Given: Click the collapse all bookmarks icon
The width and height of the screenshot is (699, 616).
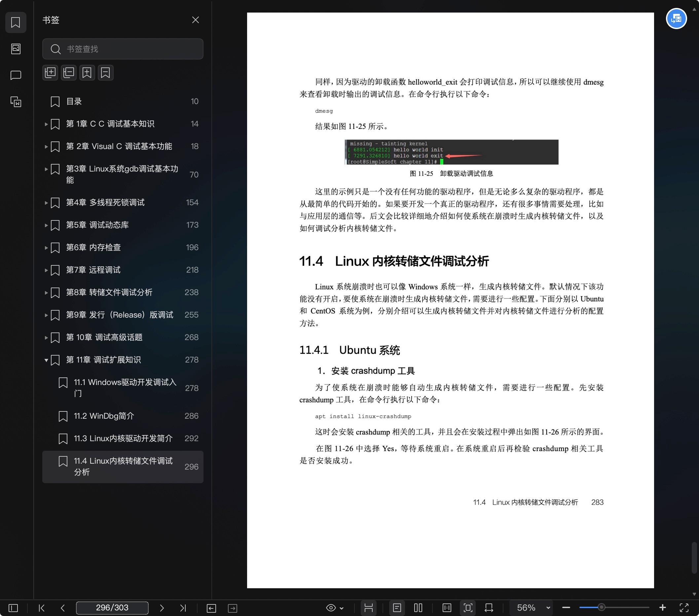Looking at the screenshot, I should [x=69, y=72].
